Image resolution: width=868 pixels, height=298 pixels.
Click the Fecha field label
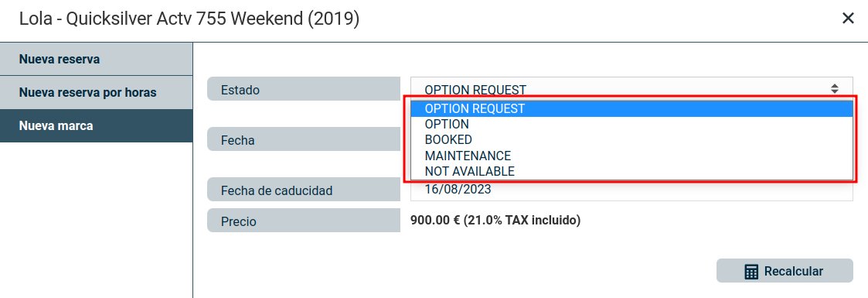[237, 140]
